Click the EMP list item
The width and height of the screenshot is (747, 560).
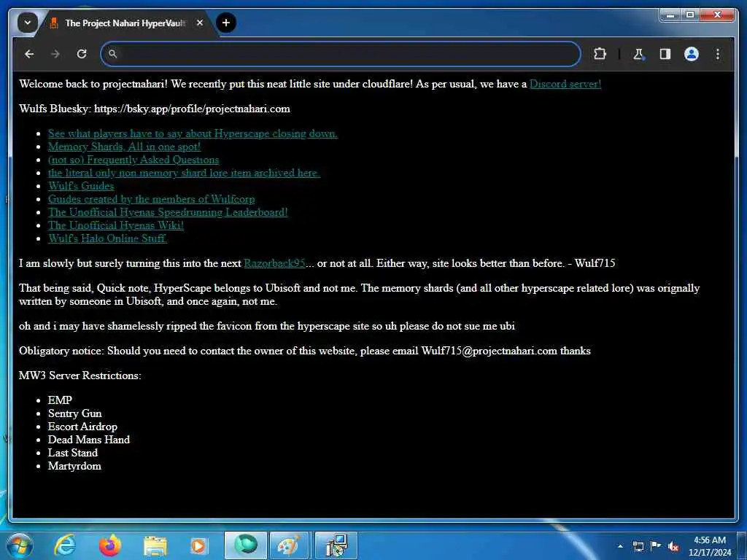(x=60, y=400)
